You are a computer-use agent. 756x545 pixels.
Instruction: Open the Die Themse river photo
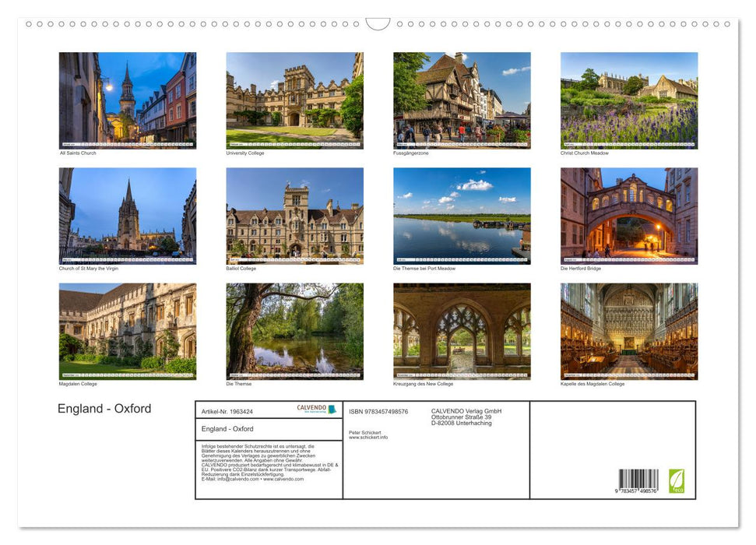[x=294, y=331]
